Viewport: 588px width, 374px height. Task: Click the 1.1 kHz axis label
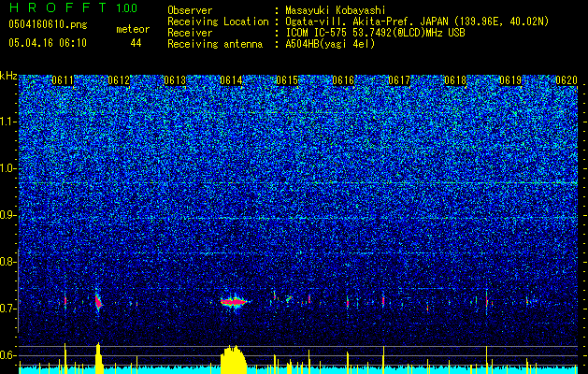pyautogui.click(x=8, y=122)
